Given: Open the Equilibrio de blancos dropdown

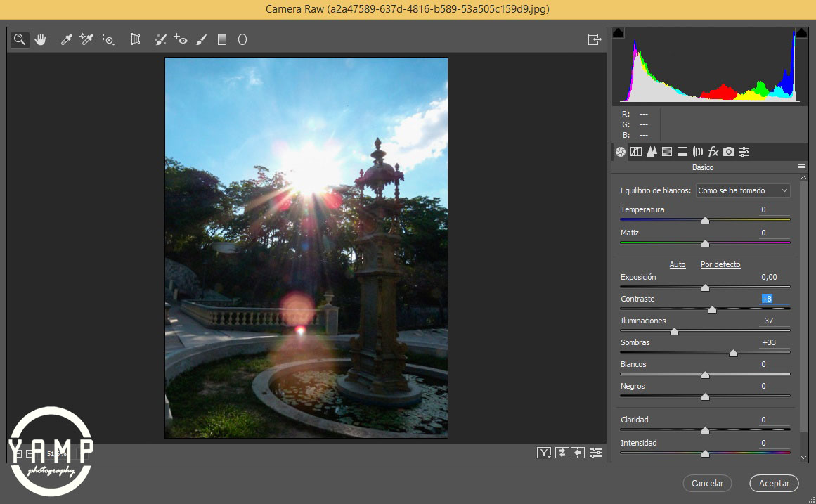Looking at the screenshot, I should pyautogui.click(x=743, y=190).
